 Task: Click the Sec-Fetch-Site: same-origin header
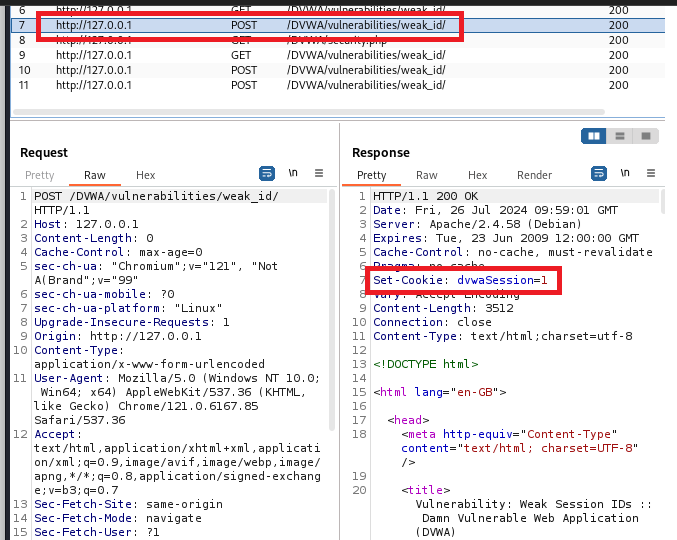[129, 504]
